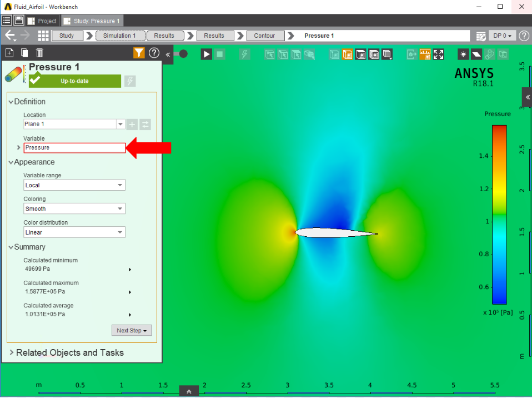Open global help question mark icon
This screenshot has width=532, height=398.
pos(524,36)
